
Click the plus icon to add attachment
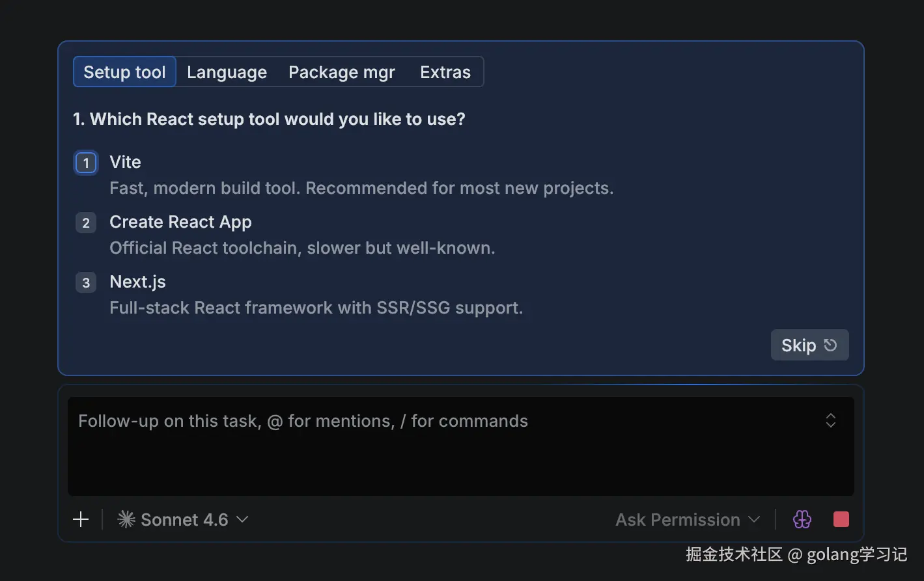click(81, 519)
